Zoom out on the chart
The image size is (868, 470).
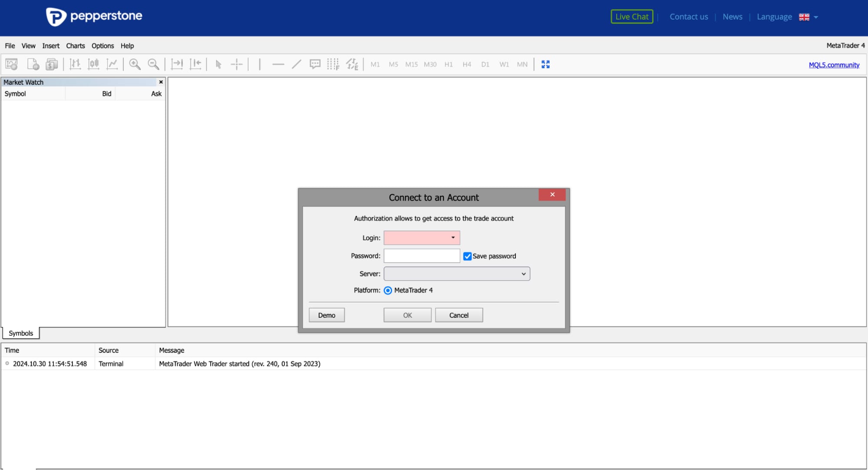tap(153, 64)
